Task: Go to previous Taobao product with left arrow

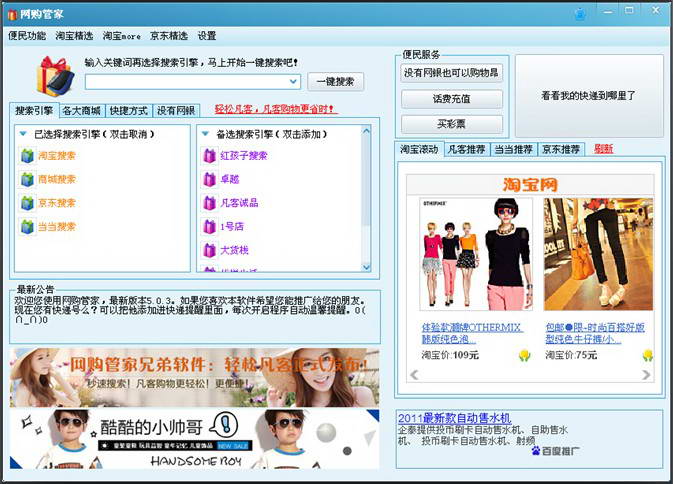Action: 414,375
